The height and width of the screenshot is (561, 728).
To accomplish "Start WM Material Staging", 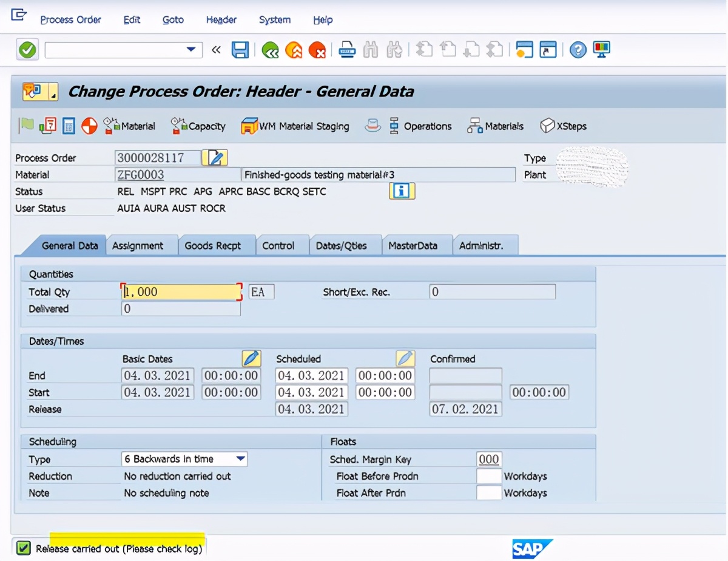I will tap(295, 126).
